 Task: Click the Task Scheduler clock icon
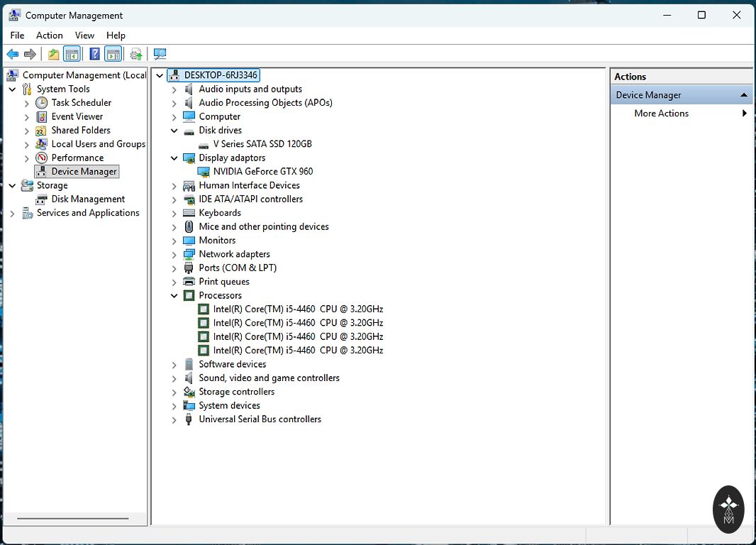(42, 103)
